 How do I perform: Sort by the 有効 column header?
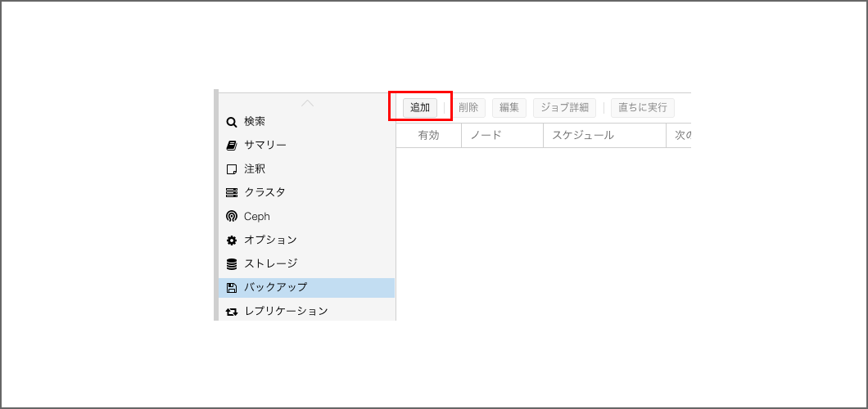428,136
